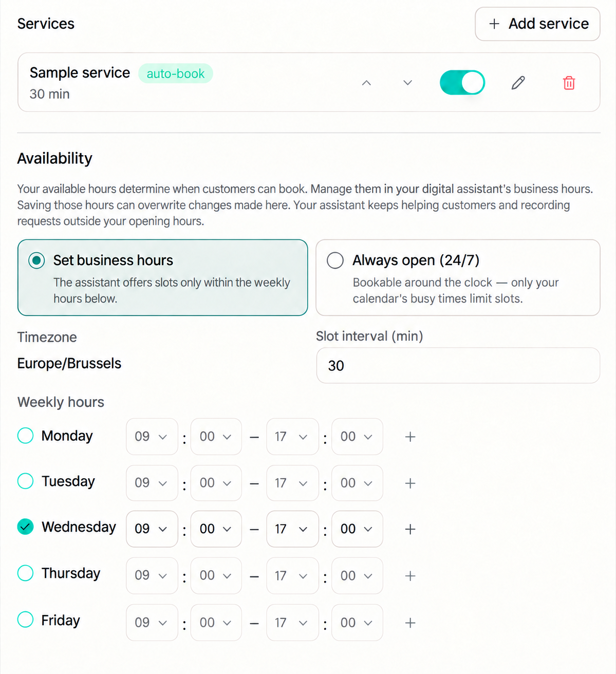Open Wednesday end hour dropdown
Viewport: 616px width, 674px height.
(292, 529)
